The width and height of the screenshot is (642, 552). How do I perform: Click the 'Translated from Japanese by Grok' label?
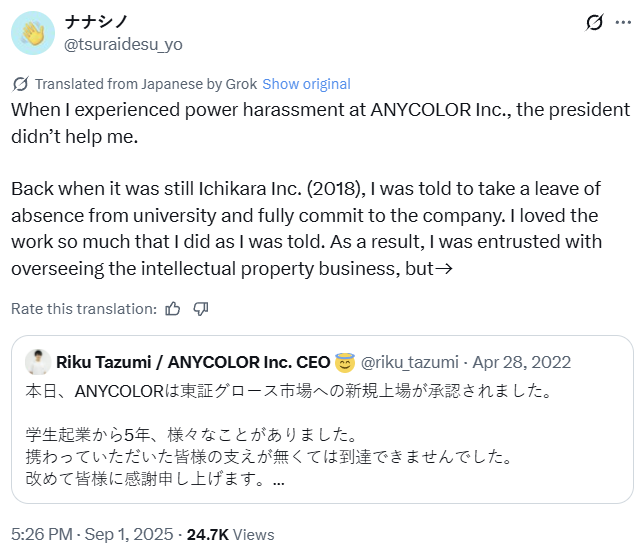147,84
